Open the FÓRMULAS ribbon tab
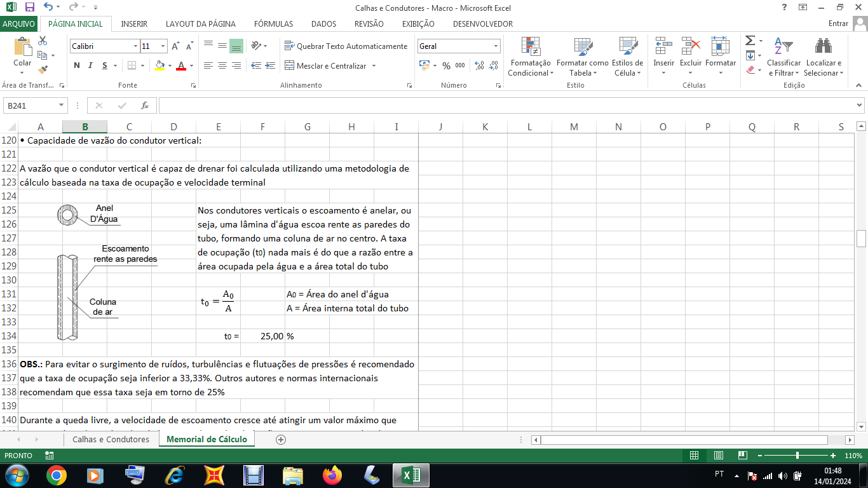The height and width of the screenshot is (488, 868). tap(273, 24)
